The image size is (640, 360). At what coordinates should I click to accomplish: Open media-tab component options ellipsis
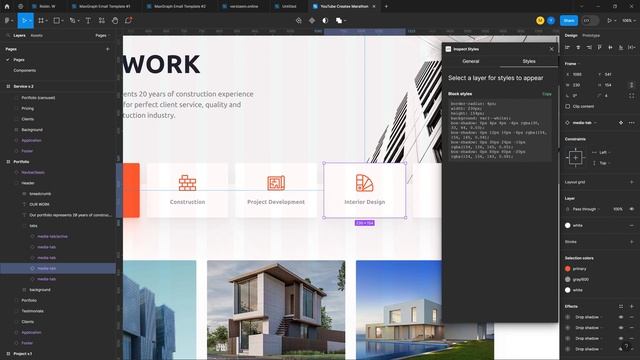(632, 122)
